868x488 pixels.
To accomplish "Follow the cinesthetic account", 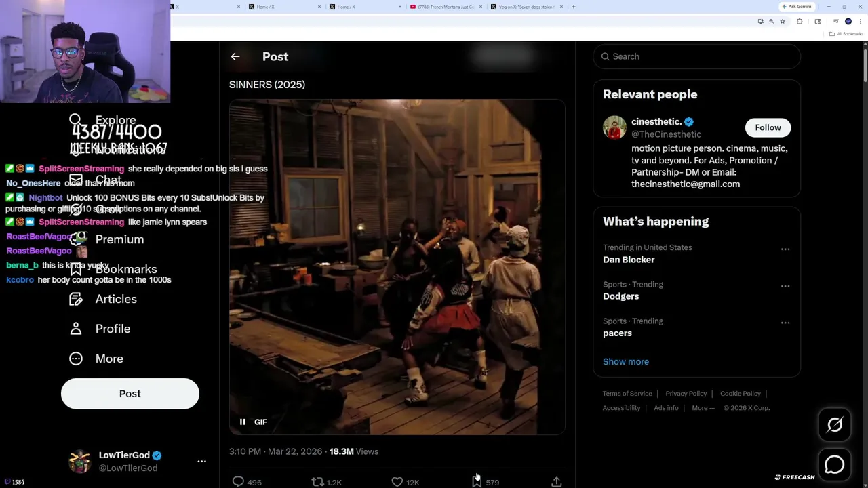I will (x=768, y=127).
